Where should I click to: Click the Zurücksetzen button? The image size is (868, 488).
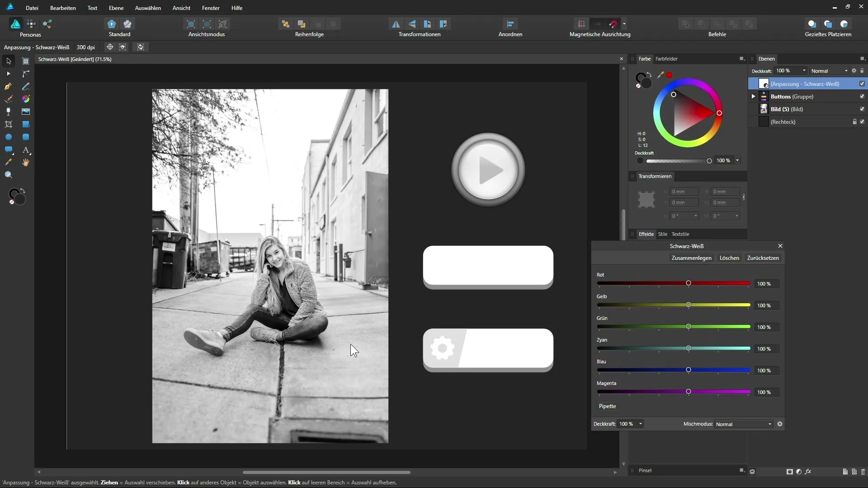[x=763, y=258]
